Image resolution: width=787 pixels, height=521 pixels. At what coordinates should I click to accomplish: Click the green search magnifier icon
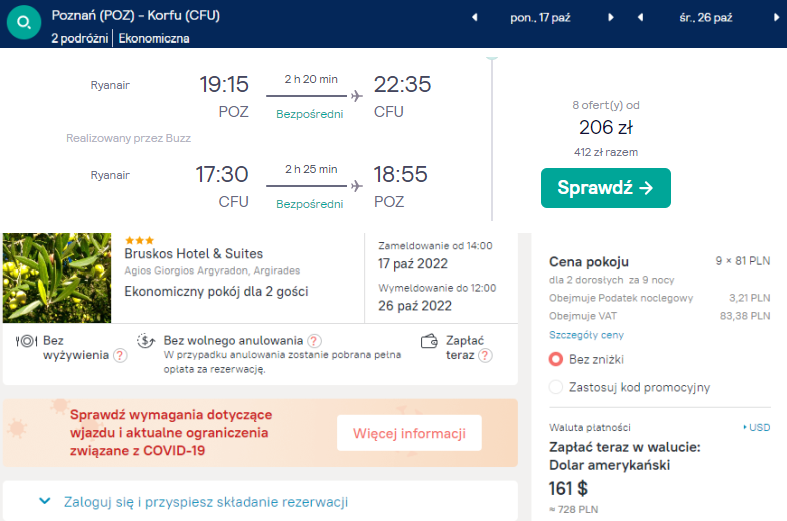tap(24, 23)
